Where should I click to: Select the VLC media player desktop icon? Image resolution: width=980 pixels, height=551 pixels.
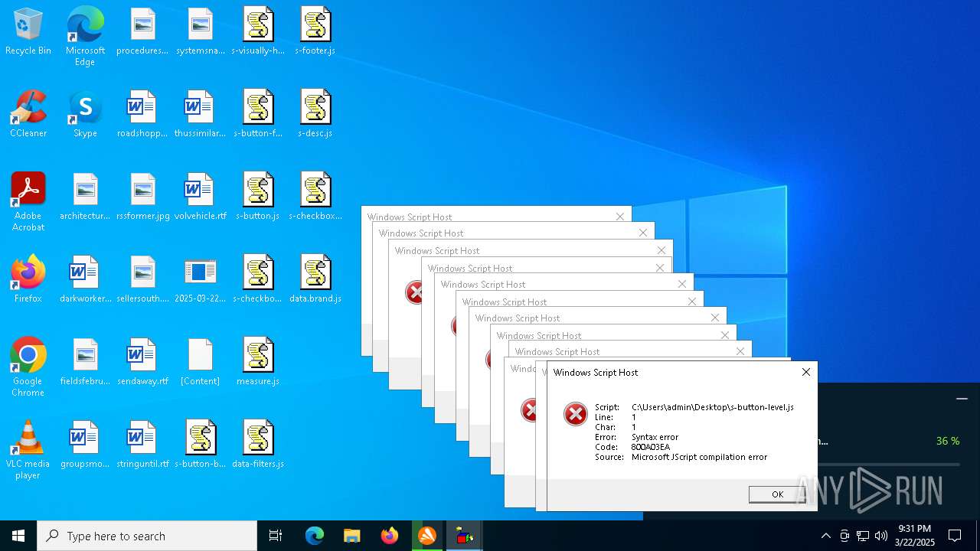(28, 450)
